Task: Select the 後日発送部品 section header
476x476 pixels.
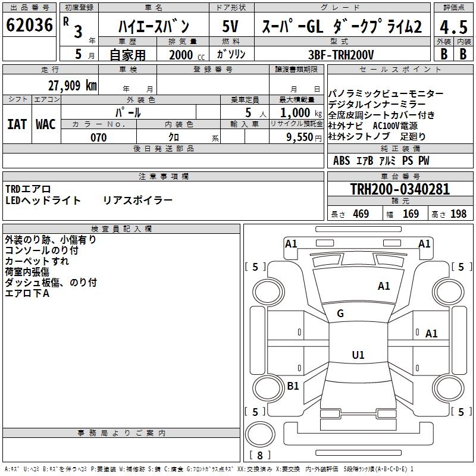Action: (x=163, y=148)
